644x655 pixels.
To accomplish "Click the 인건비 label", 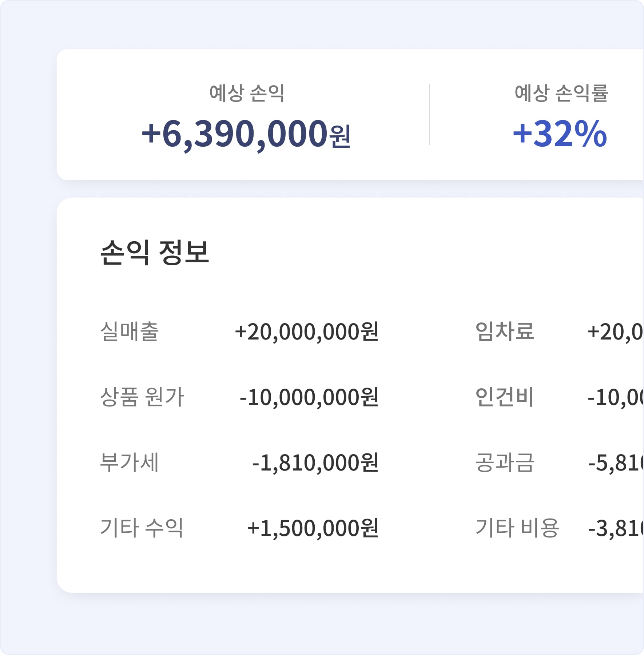I will (x=505, y=397).
